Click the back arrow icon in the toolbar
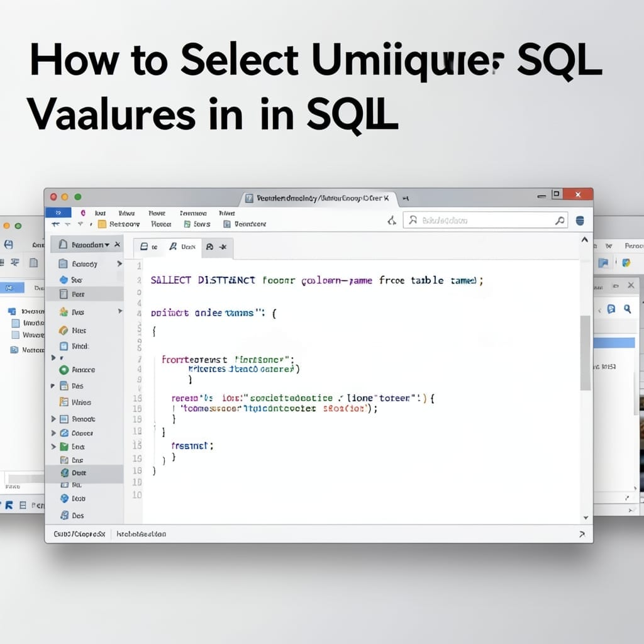The width and height of the screenshot is (644, 644). 55,224
